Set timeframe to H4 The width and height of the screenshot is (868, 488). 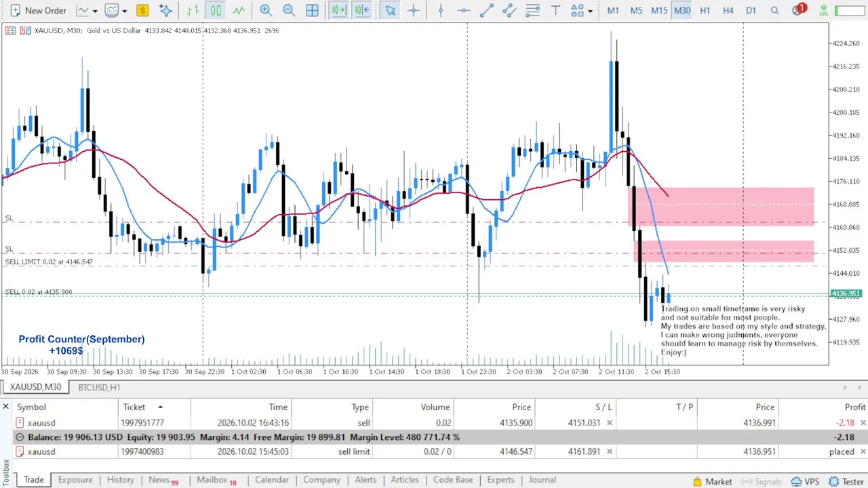728,10
